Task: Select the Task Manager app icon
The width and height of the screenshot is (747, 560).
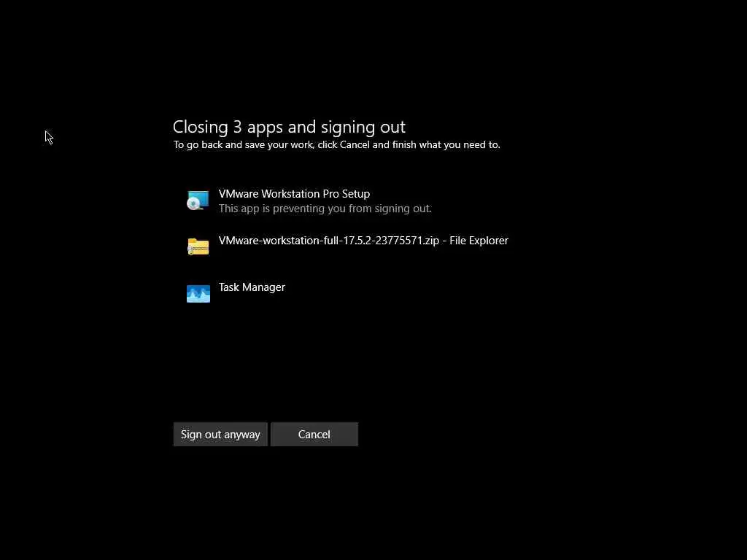Action: [x=198, y=294]
